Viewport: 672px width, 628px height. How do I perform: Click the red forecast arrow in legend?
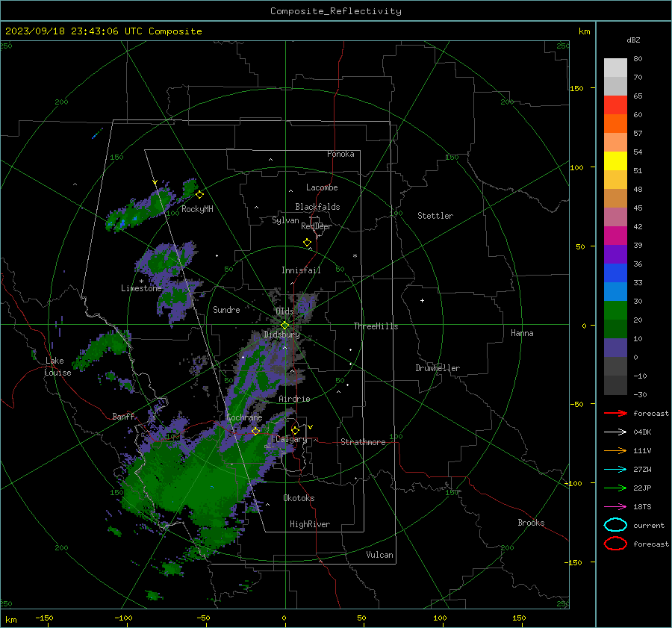(x=615, y=413)
